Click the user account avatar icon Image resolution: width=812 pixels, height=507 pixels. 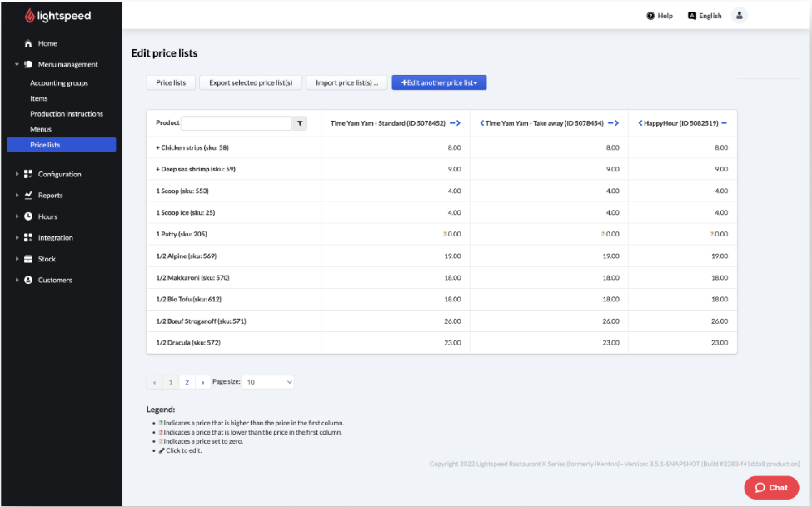click(739, 16)
